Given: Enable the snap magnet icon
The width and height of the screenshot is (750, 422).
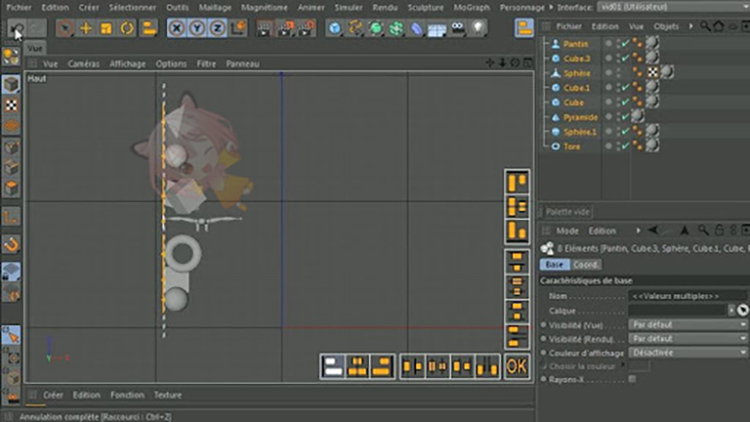Looking at the screenshot, I should 11,244.
